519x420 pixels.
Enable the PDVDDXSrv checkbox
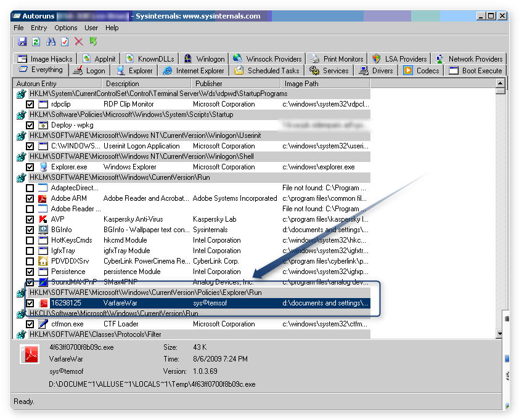pos(30,261)
